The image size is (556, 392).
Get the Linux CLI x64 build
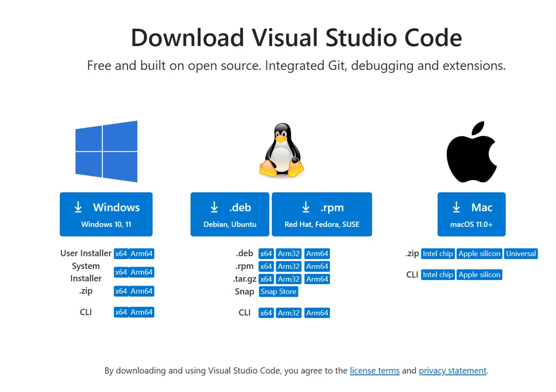point(266,313)
